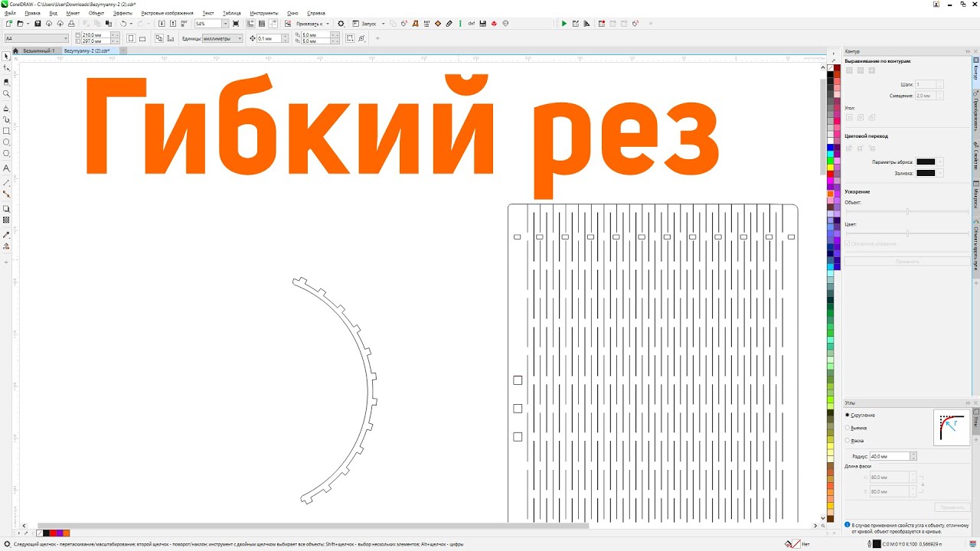
Task: Select the Interactive Fill bucket tool
Action: pos(7,246)
